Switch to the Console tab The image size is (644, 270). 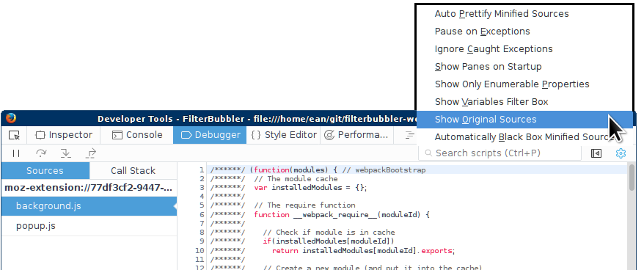[136, 135]
